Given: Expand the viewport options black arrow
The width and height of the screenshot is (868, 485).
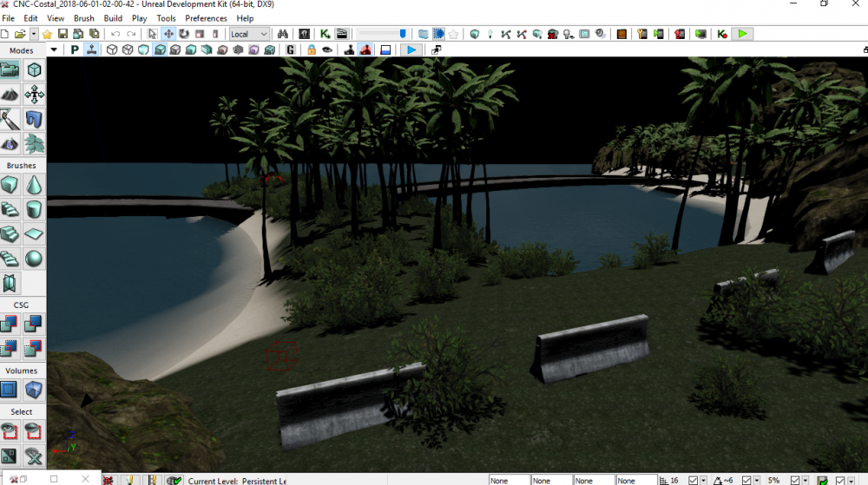Looking at the screenshot, I should coord(54,49).
